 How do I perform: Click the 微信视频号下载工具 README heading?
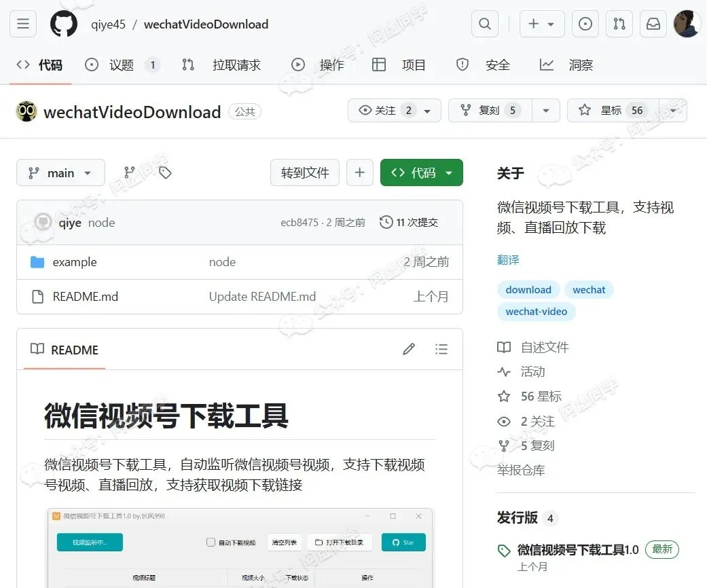(x=166, y=416)
